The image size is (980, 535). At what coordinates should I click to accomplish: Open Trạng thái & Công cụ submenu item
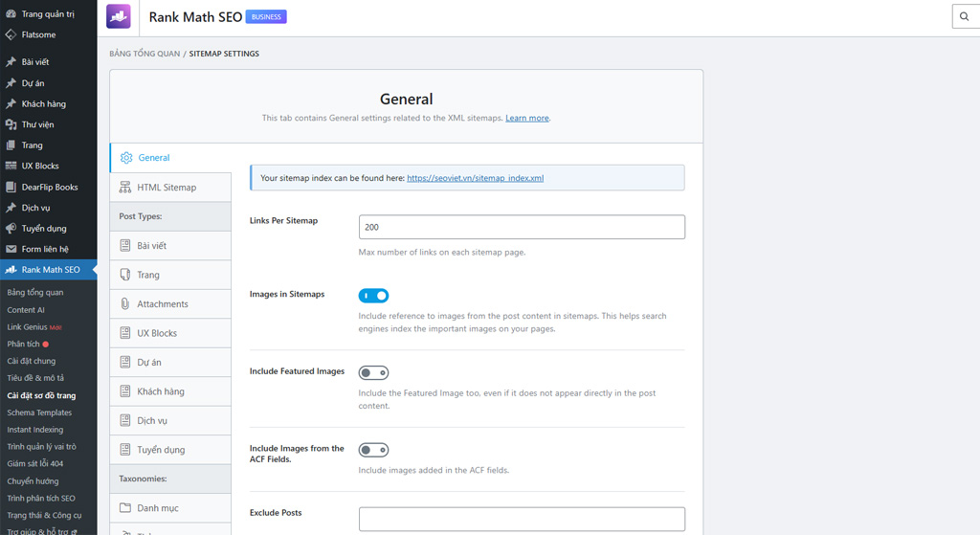[x=44, y=515]
